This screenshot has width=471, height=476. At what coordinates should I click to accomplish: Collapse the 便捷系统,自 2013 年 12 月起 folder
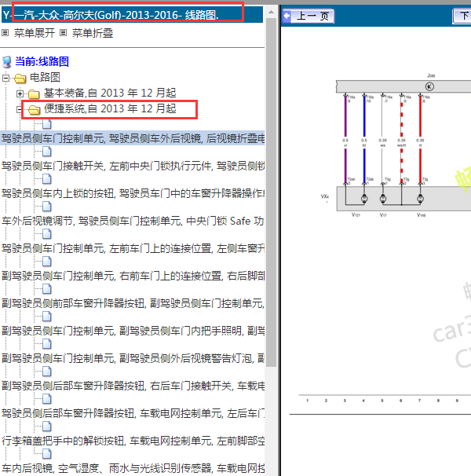19,110
